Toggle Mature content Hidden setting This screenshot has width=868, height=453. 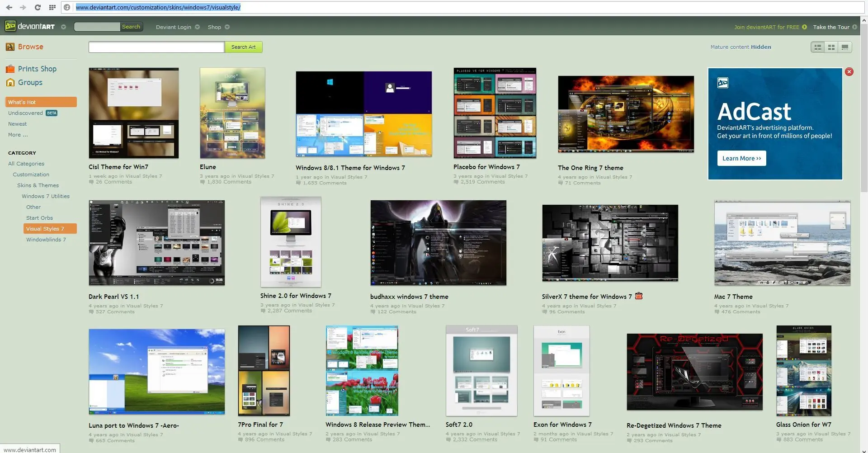tap(741, 47)
